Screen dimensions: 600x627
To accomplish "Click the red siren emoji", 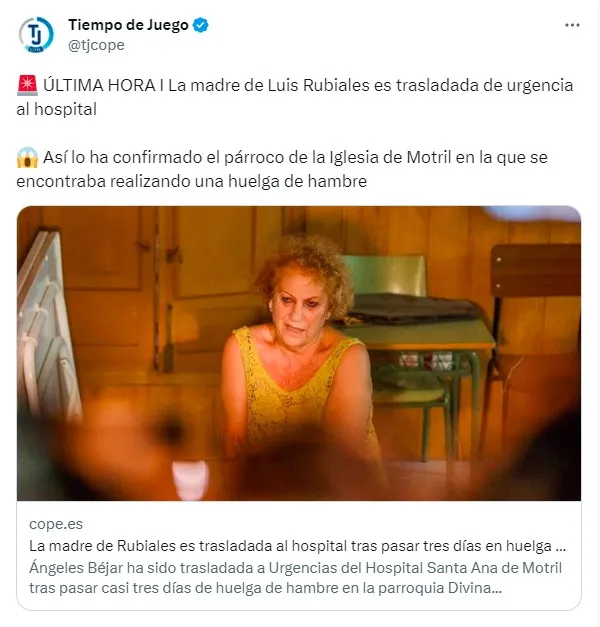I will point(27,86).
